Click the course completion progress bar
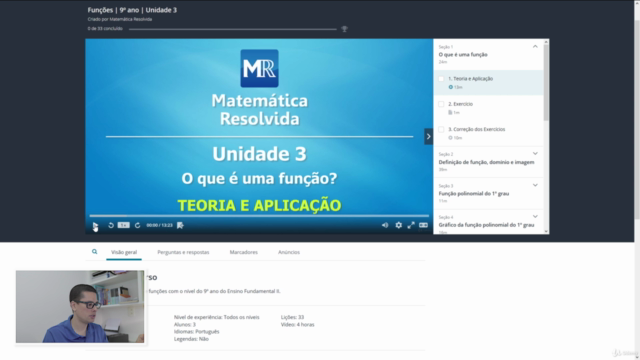The image size is (640, 360). 233,29
